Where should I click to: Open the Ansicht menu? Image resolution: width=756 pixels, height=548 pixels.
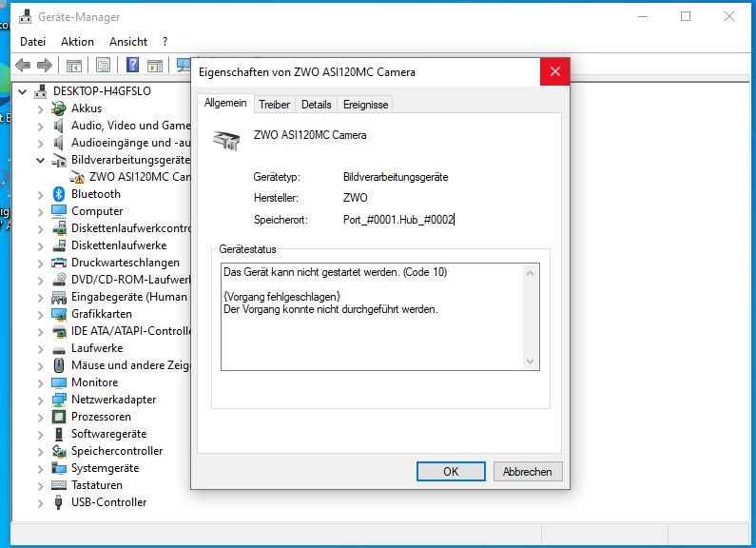pos(128,42)
